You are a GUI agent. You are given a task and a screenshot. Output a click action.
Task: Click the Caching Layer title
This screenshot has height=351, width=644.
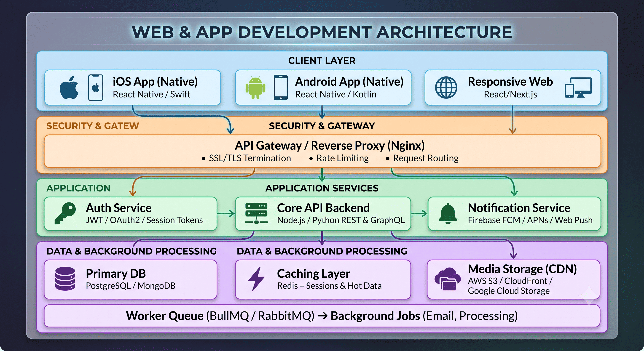coord(314,274)
